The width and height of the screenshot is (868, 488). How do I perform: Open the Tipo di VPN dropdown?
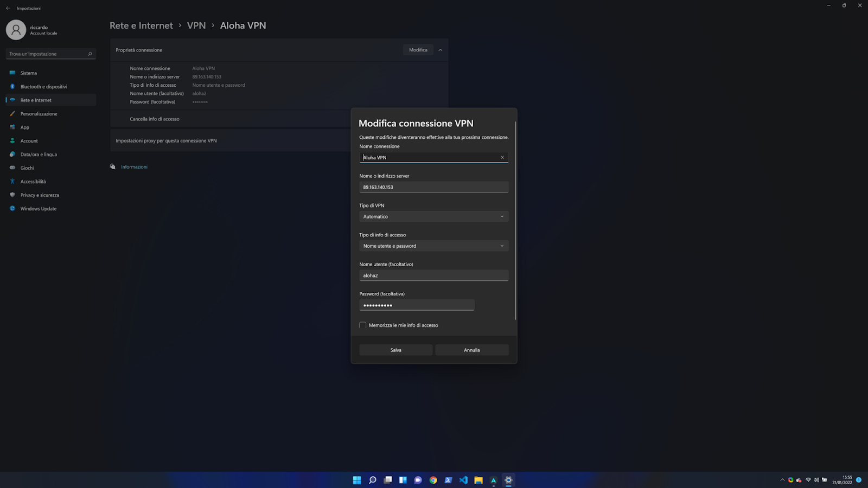pos(434,217)
